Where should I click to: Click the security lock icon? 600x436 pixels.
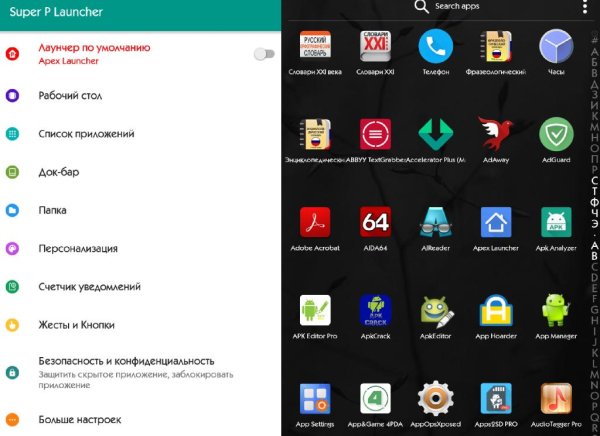pyautogui.click(x=12, y=372)
